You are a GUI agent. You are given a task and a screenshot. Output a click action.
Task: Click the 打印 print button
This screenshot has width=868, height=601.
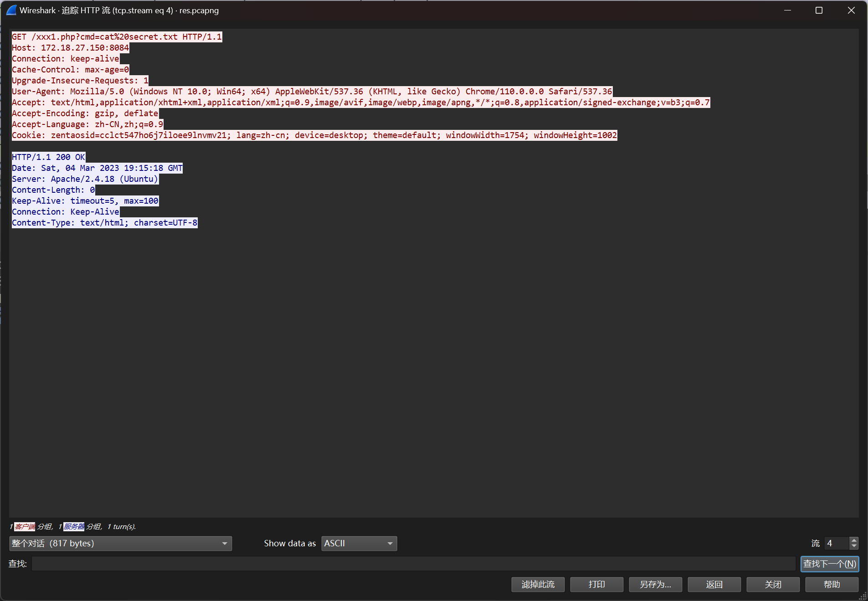pos(596,584)
